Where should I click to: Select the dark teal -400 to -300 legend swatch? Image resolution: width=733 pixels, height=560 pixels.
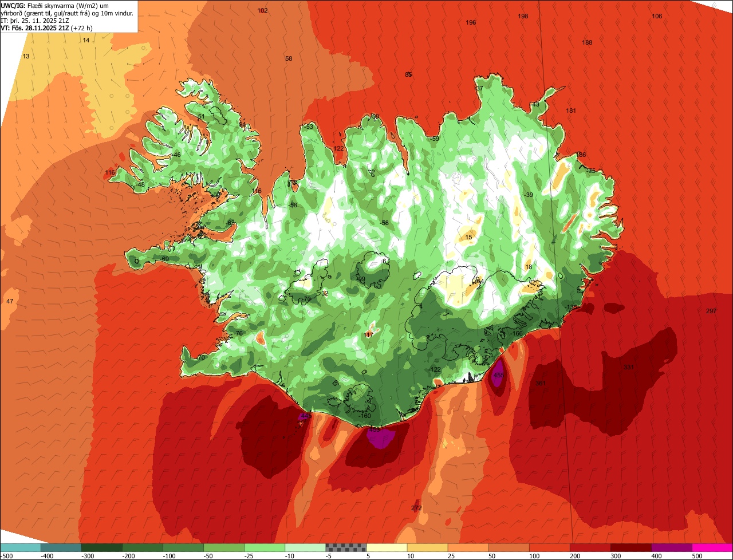[61, 547]
